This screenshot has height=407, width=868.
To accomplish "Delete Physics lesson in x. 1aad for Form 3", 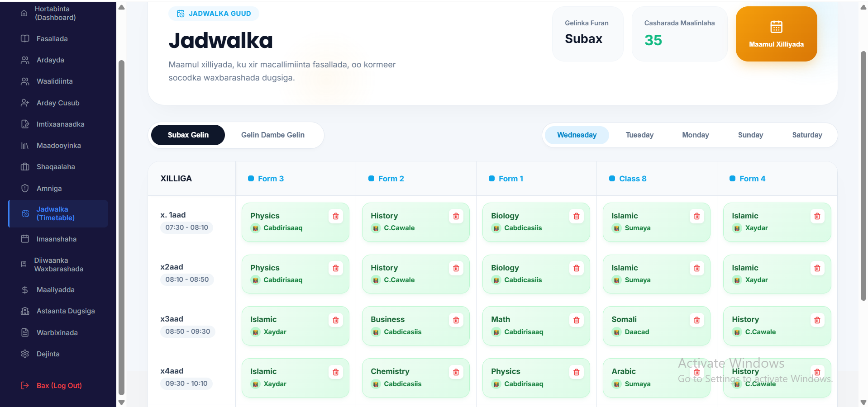I will tap(336, 216).
